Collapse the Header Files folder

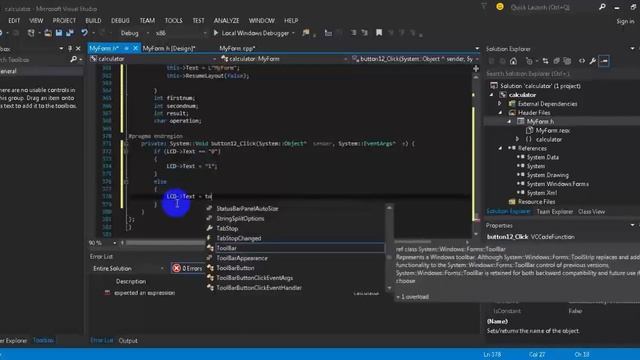pos(501,113)
